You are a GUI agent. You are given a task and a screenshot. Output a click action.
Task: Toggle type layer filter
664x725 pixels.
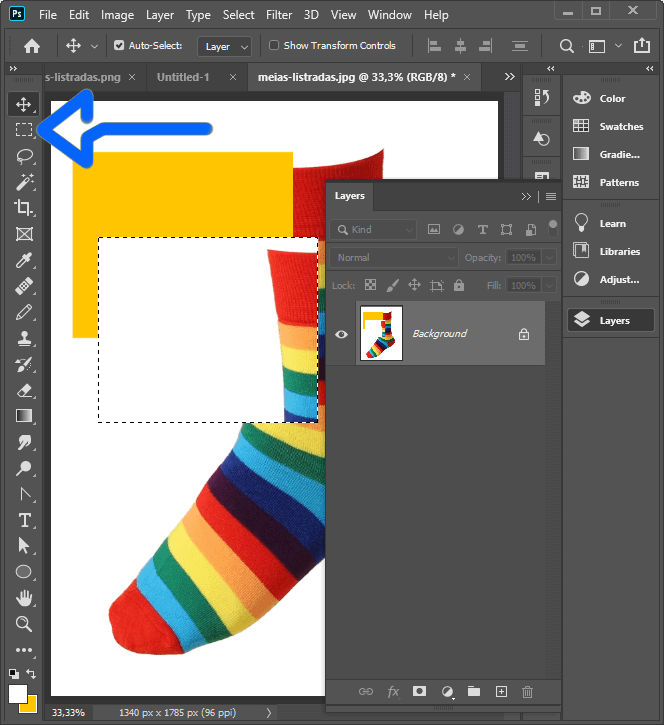(482, 229)
